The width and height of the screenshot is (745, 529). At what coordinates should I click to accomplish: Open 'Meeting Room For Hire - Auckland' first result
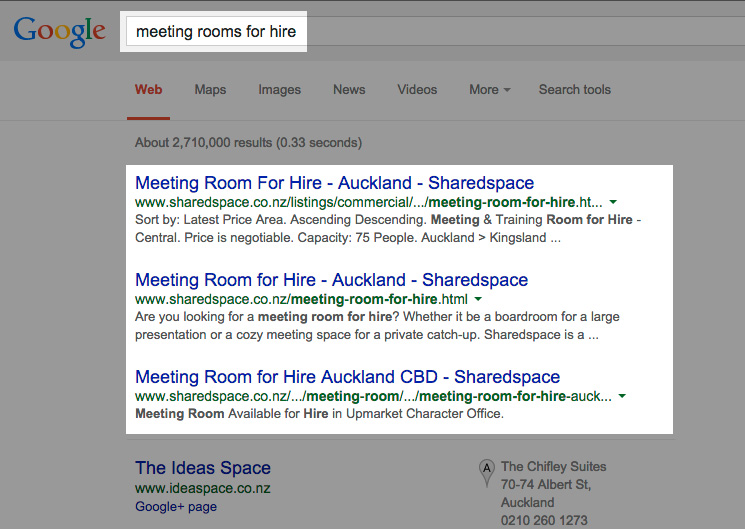(334, 183)
